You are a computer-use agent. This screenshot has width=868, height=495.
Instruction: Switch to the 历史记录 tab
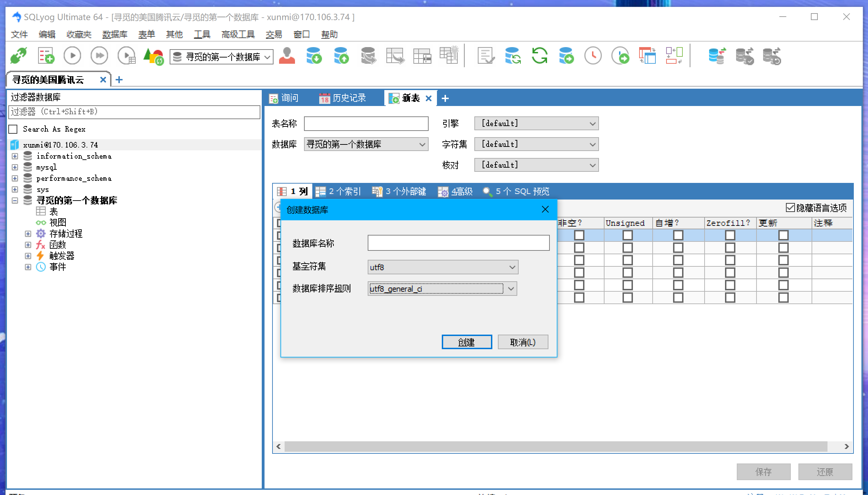pyautogui.click(x=342, y=98)
